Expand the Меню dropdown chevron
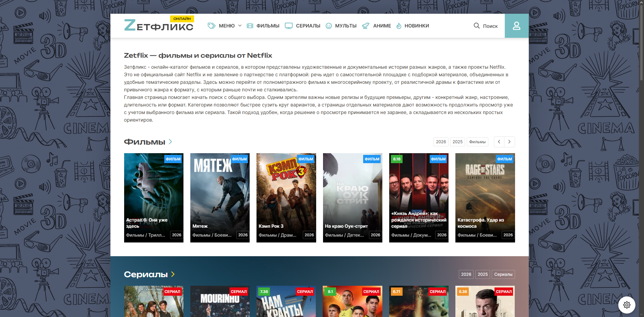The height and width of the screenshot is (317, 644). [x=240, y=26]
